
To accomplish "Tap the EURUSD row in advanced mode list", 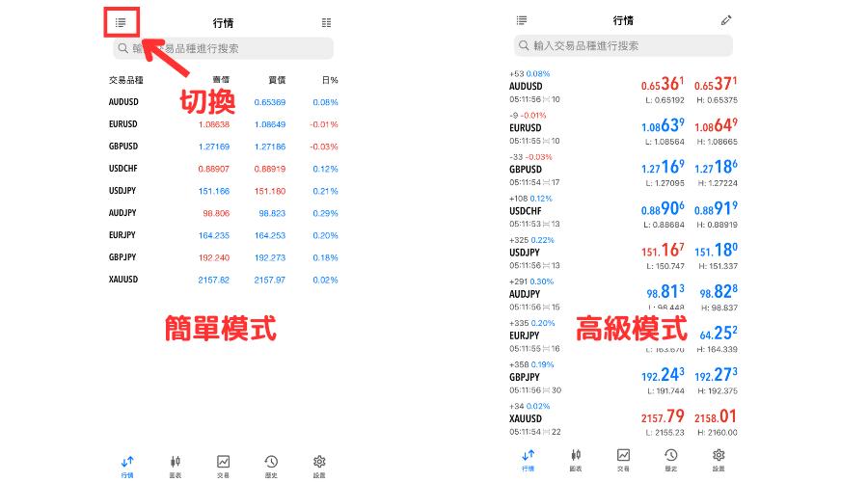I will (623, 127).
